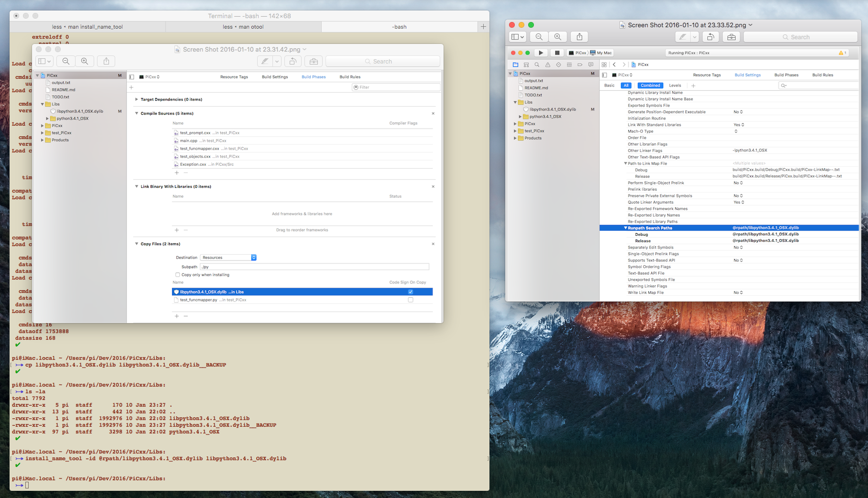Click the back chevron in the Xcode jump bar

pyautogui.click(x=614, y=65)
